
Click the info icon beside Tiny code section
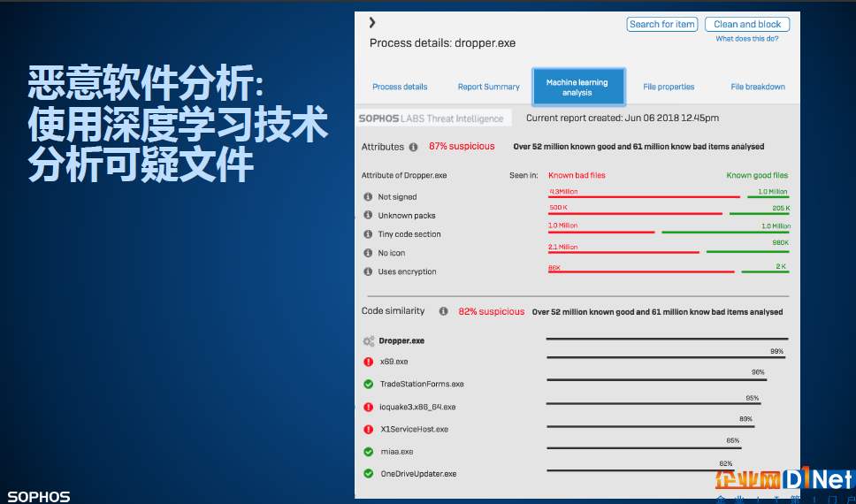coord(368,233)
